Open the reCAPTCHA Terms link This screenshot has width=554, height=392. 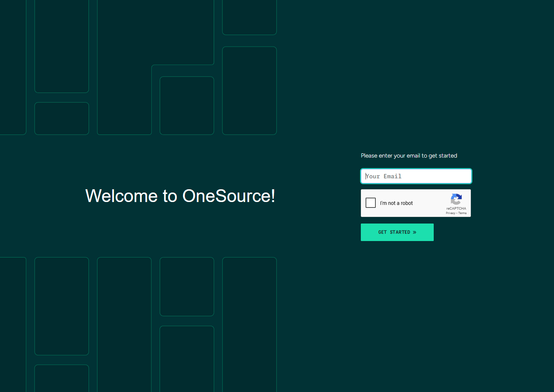[x=462, y=213]
